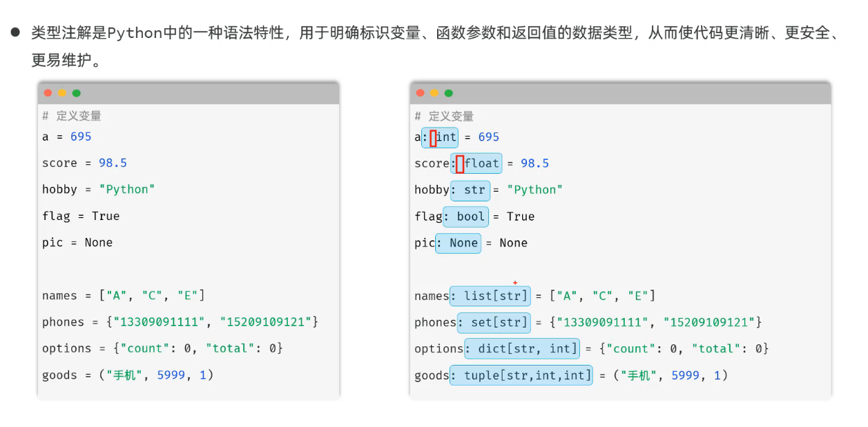Click the second paragraph line '更易维护。'
868x427 pixels.
point(67,61)
